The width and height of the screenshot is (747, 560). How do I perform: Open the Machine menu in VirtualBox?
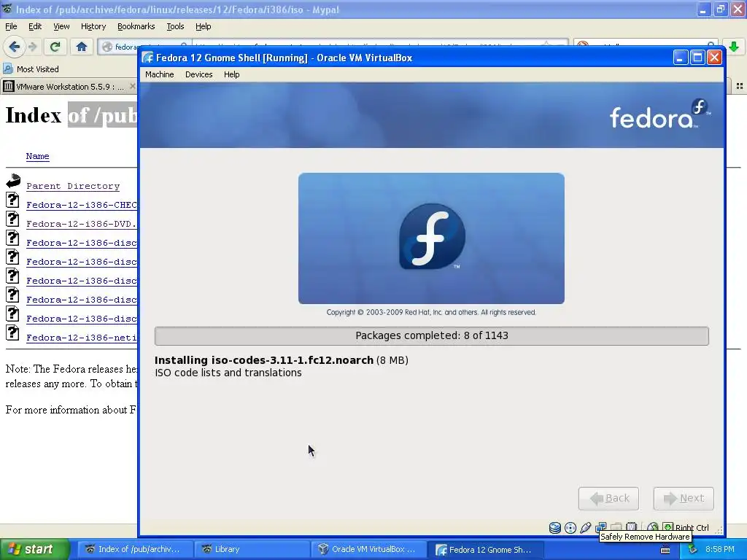point(160,74)
